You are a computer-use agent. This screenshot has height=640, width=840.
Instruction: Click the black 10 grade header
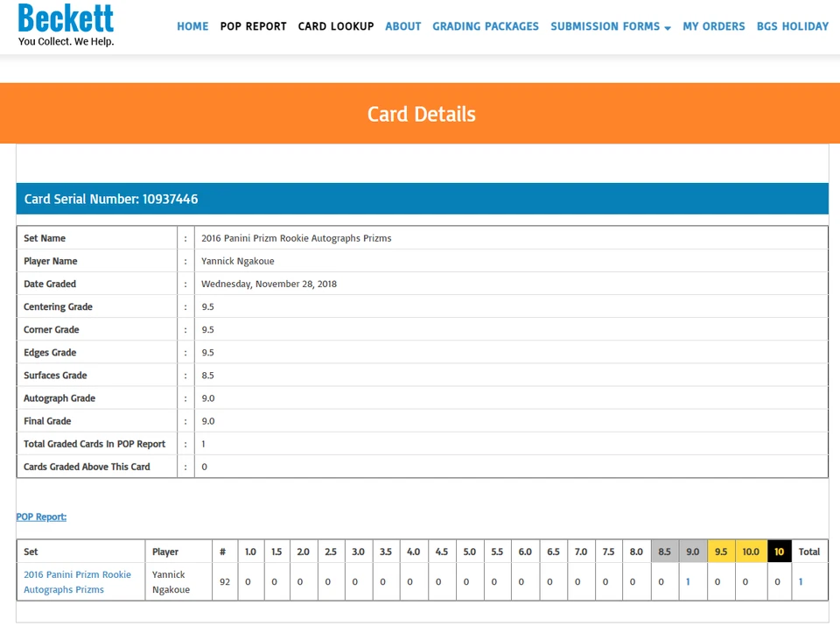[779, 552]
